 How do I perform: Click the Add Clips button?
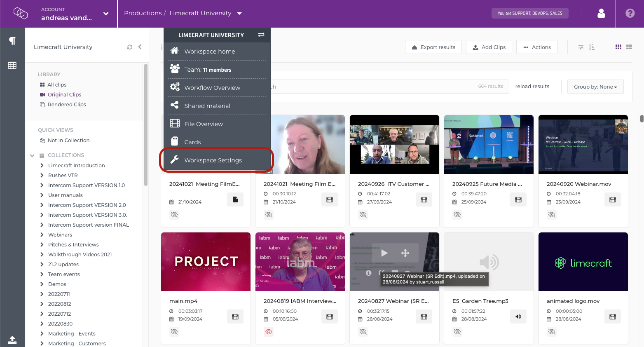tap(489, 47)
